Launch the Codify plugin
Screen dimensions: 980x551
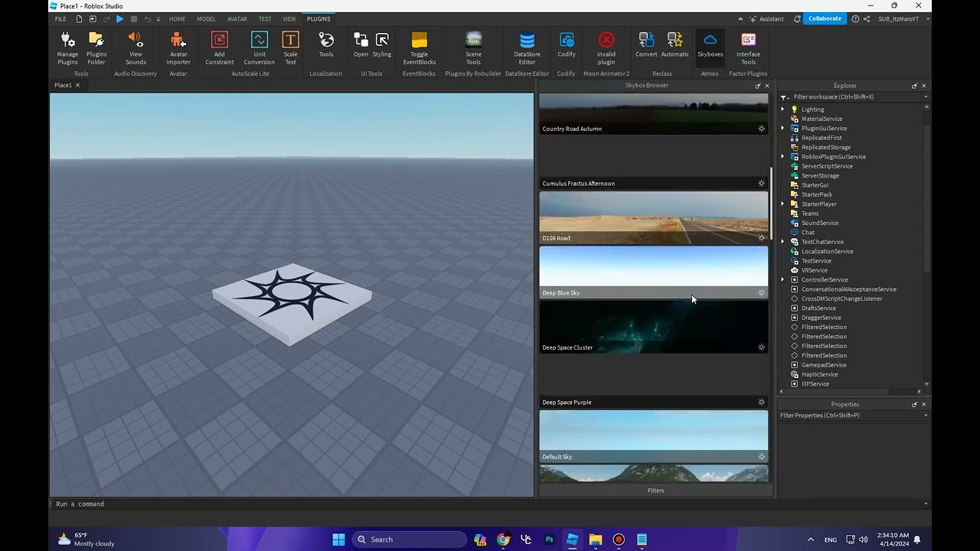(x=567, y=44)
